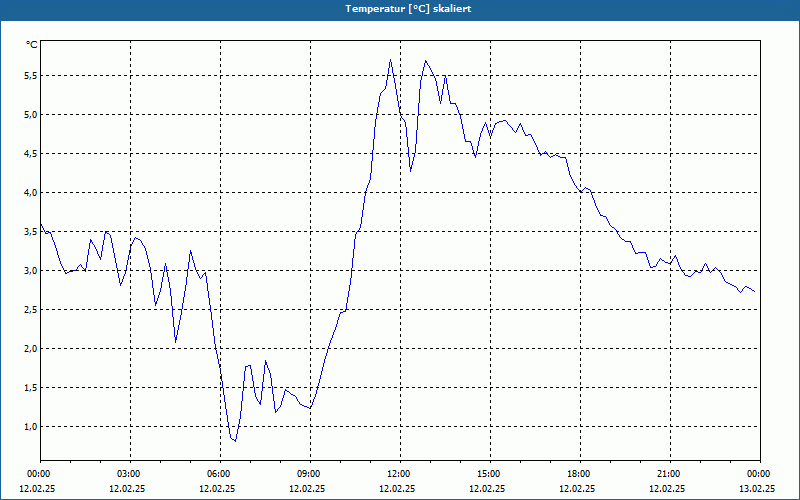Screen dimensions: 800x500
Task: Pick the "12.02.25" date beneath 18:00
Action: click(x=578, y=489)
